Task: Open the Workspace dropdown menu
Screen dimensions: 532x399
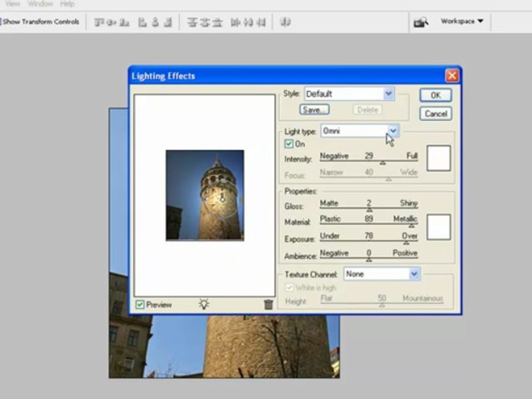Action: pos(462,21)
